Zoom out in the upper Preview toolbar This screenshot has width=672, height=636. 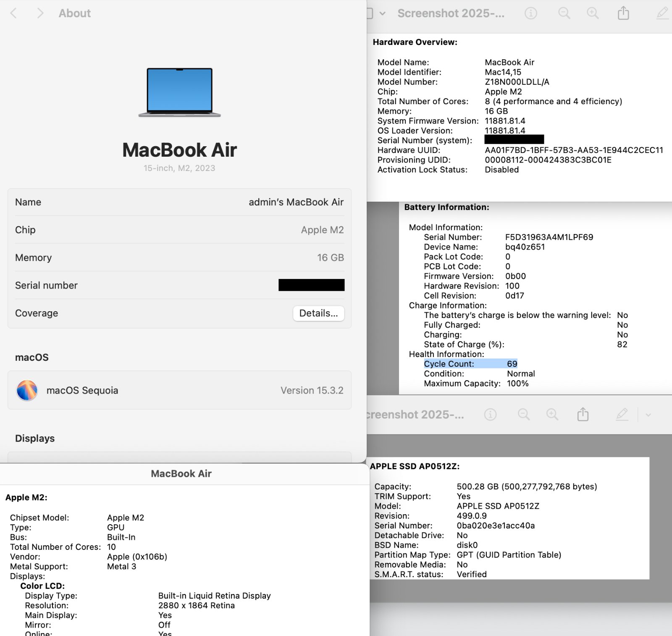pyautogui.click(x=564, y=13)
